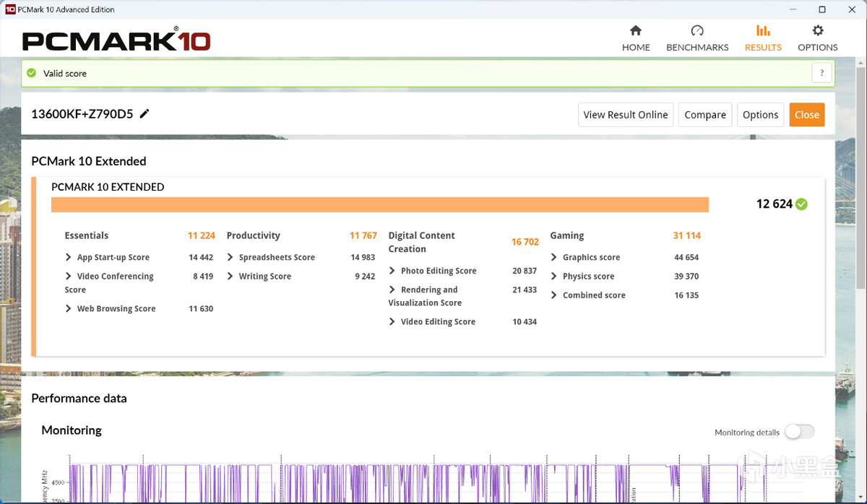Click the Productivity heading
The image size is (867, 504).
click(254, 235)
